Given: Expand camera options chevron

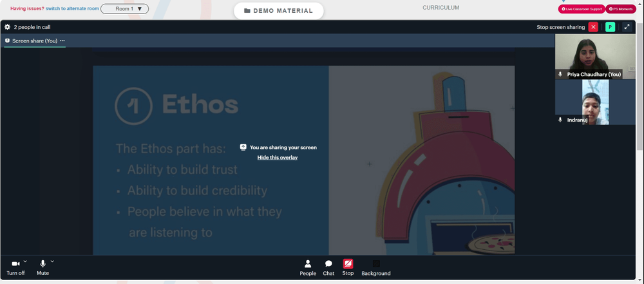Looking at the screenshot, I should (25, 261).
